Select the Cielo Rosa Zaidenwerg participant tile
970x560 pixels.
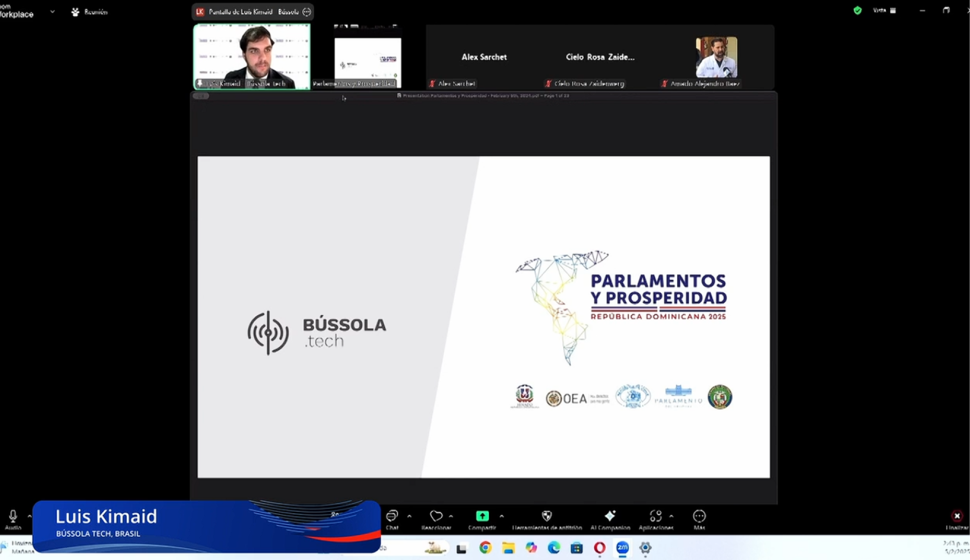(600, 57)
